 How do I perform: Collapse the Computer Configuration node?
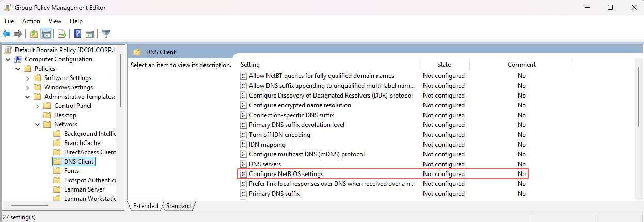pos(8,59)
